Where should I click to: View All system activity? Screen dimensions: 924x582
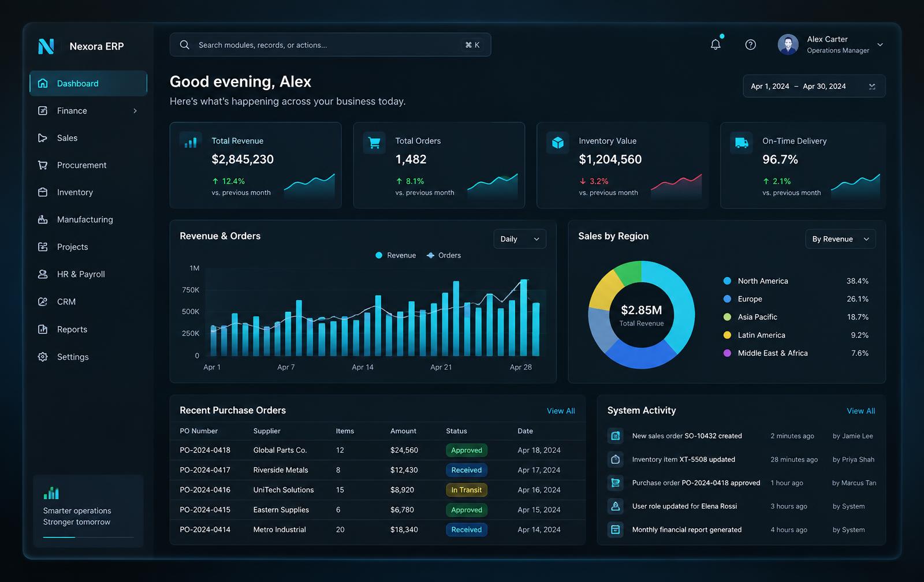coord(860,411)
